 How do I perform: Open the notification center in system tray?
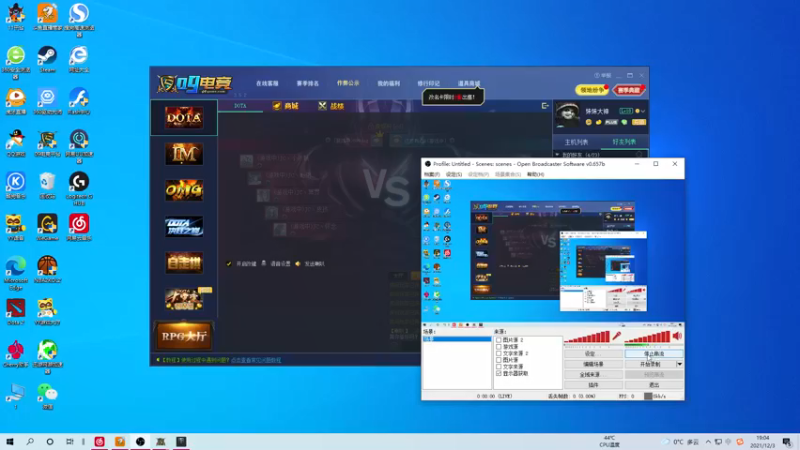787,442
